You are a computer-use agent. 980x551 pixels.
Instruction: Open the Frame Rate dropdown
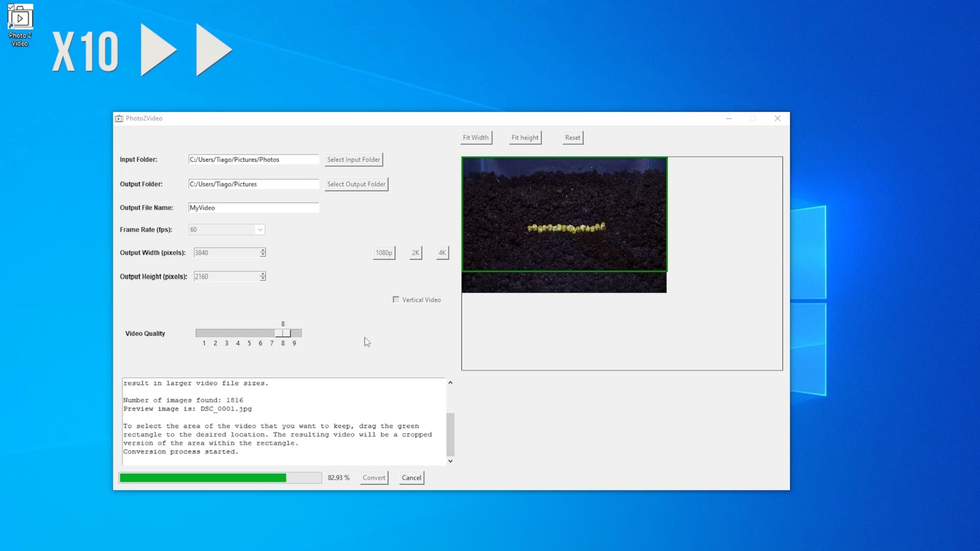click(260, 230)
